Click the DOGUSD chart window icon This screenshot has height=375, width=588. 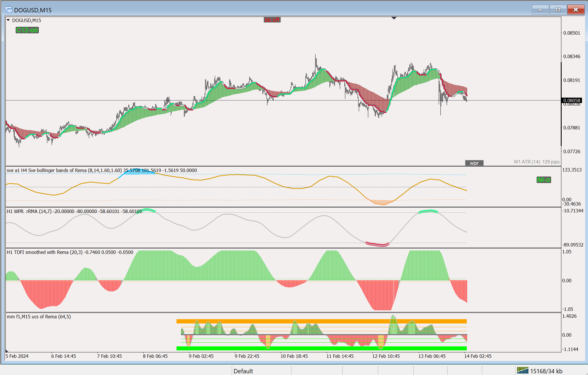[x=9, y=10]
